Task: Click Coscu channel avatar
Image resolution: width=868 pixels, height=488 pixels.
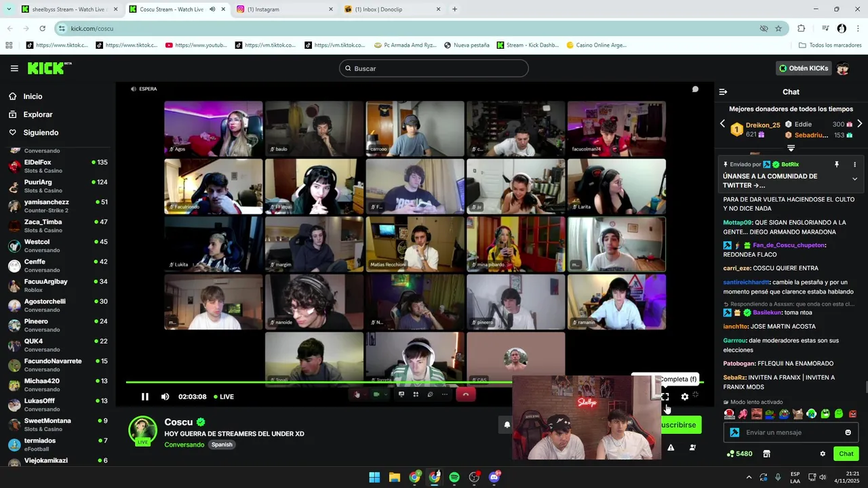Action: [x=142, y=432]
